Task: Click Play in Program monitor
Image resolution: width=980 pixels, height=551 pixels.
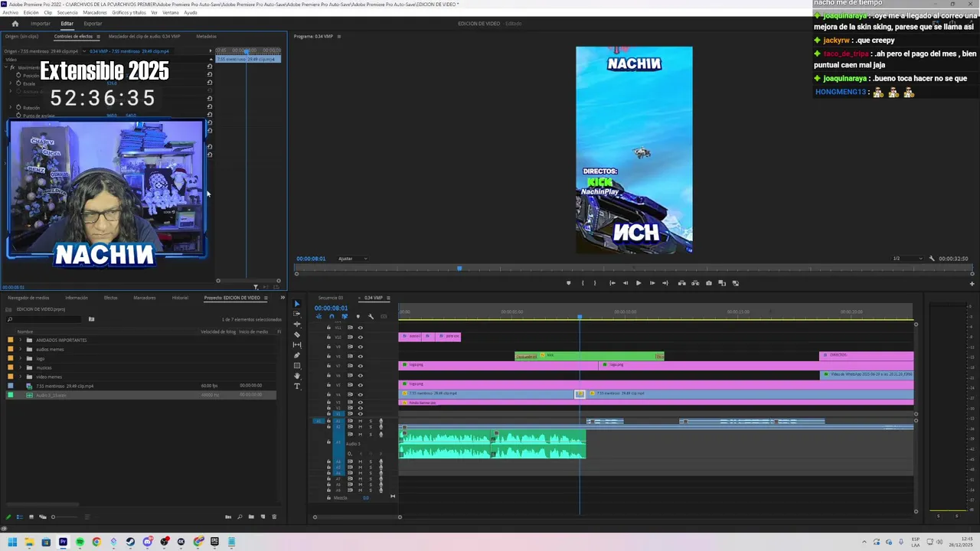Action: click(639, 283)
